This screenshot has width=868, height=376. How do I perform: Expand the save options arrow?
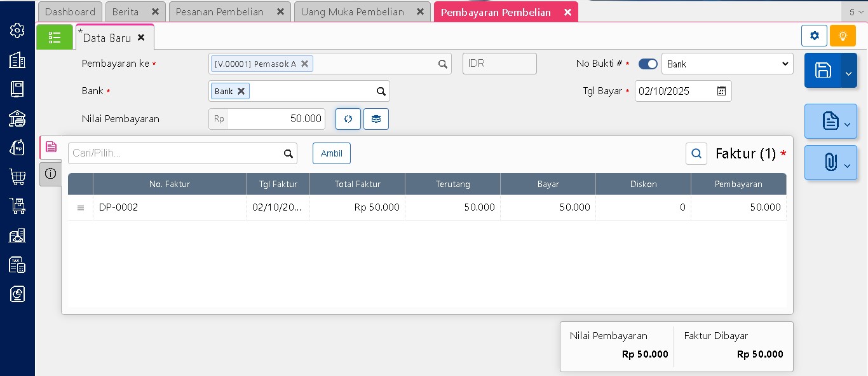pyautogui.click(x=848, y=71)
